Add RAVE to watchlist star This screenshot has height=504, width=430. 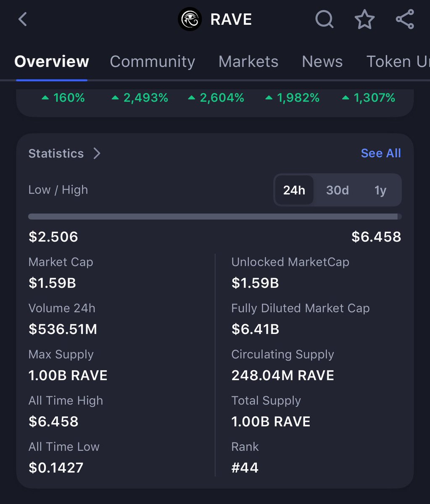coord(364,19)
